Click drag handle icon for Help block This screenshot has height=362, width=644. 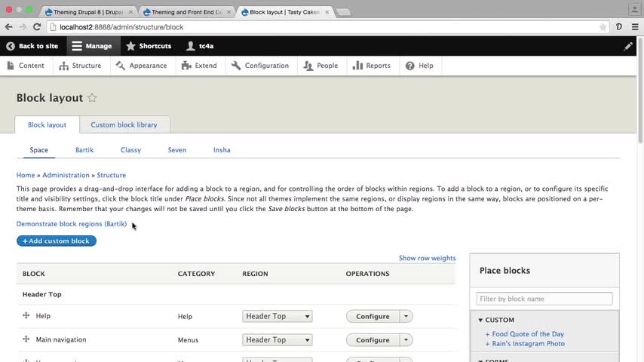(26, 316)
